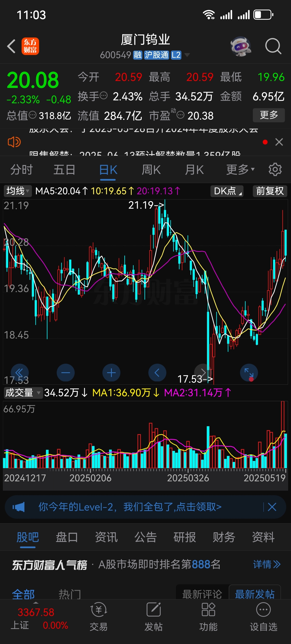Expand the 更多 chart period dropdown

point(240,170)
